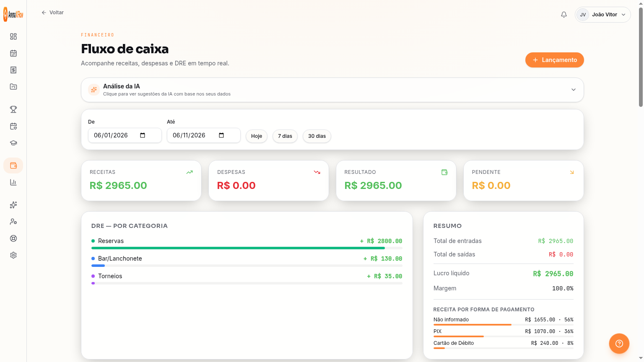
Task: Click the R$ 1070.00 · 36% value
Action: [549, 331]
